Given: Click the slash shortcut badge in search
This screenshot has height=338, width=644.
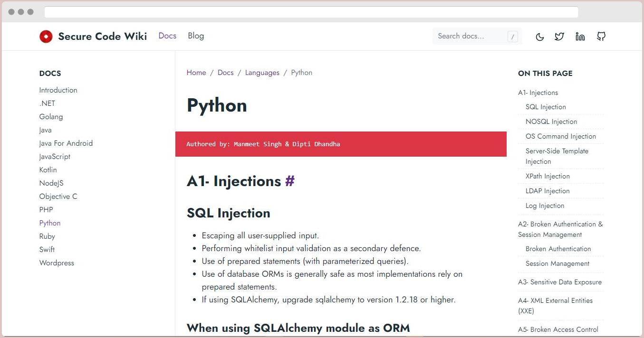Looking at the screenshot, I should [x=512, y=37].
